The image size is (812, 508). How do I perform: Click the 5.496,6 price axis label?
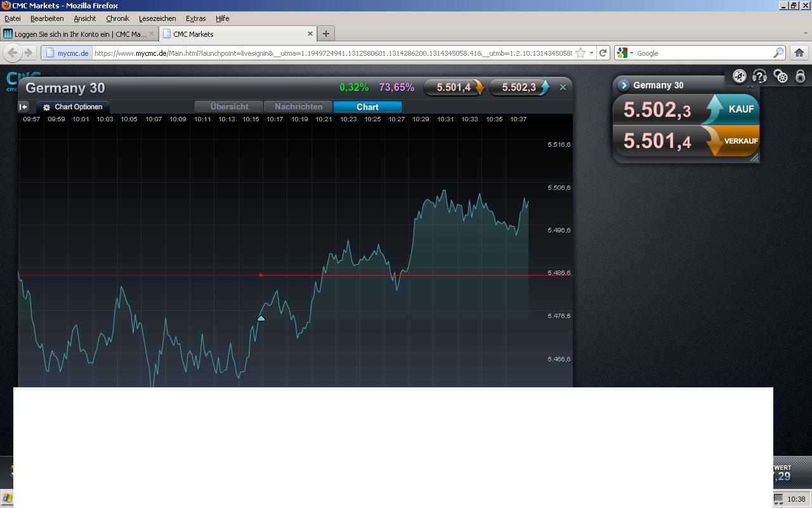[559, 231]
